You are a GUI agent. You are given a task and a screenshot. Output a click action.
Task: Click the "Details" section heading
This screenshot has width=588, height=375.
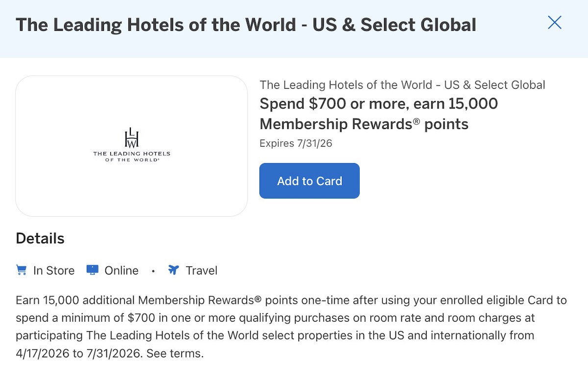pyautogui.click(x=40, y=239)
